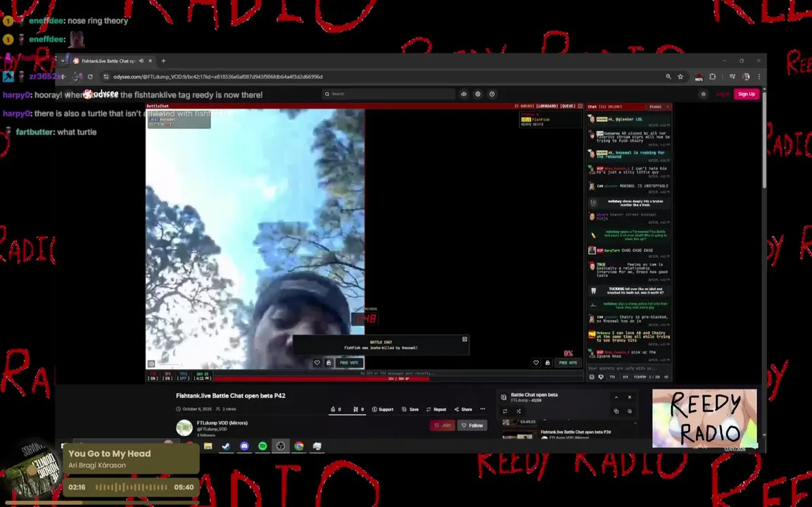Open the QUEUE tab in BattleChat
Viewport: 812px width, 507px height.
[569, 106]
